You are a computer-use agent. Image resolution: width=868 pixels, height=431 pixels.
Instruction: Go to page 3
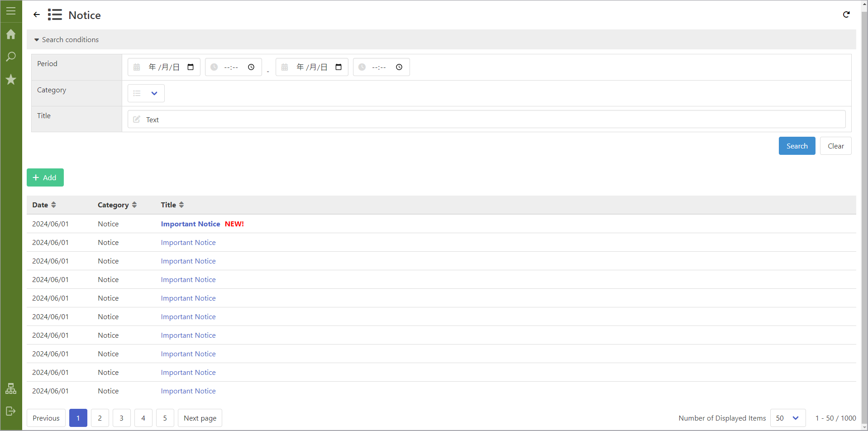coord(122,418)
